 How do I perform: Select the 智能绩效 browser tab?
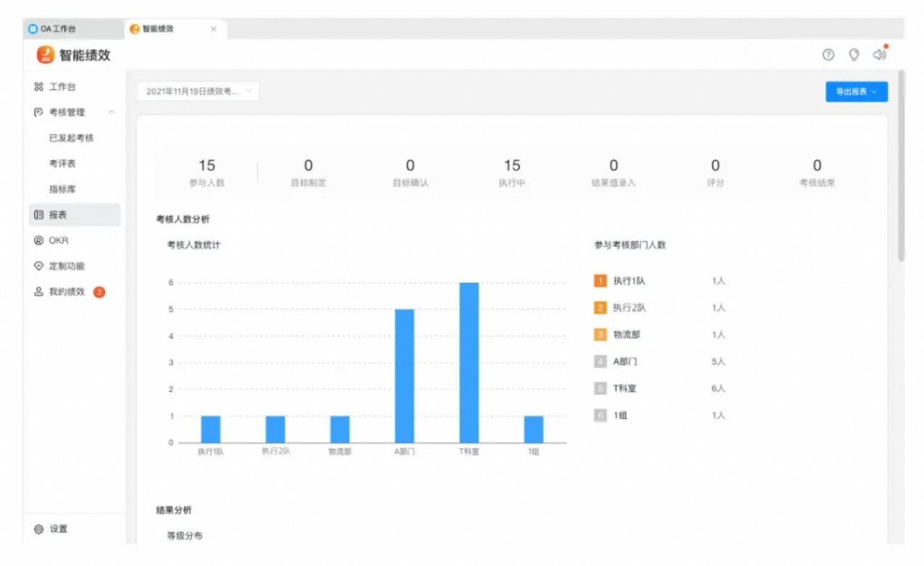pos(175,29)
